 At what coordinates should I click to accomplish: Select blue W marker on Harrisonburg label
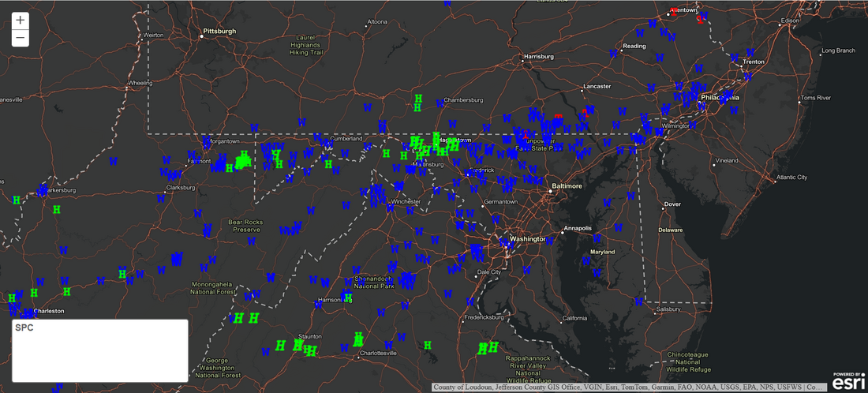pyautogui.click(x=318, y=304)
